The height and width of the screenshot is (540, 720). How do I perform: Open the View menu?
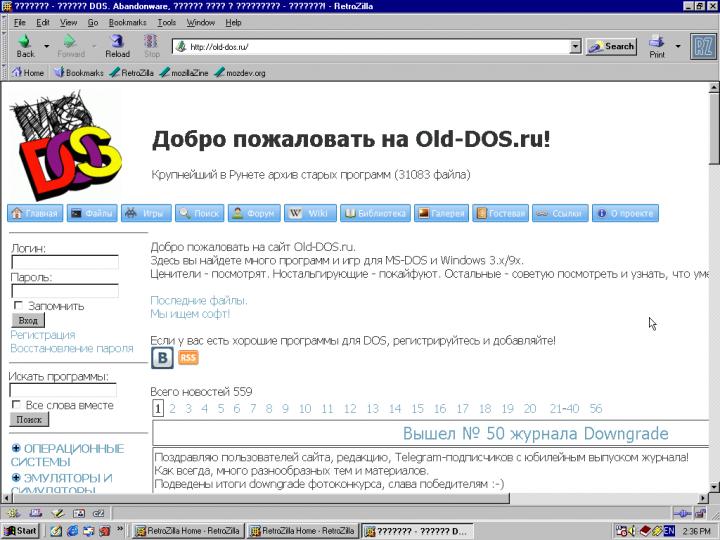(68, 22)
